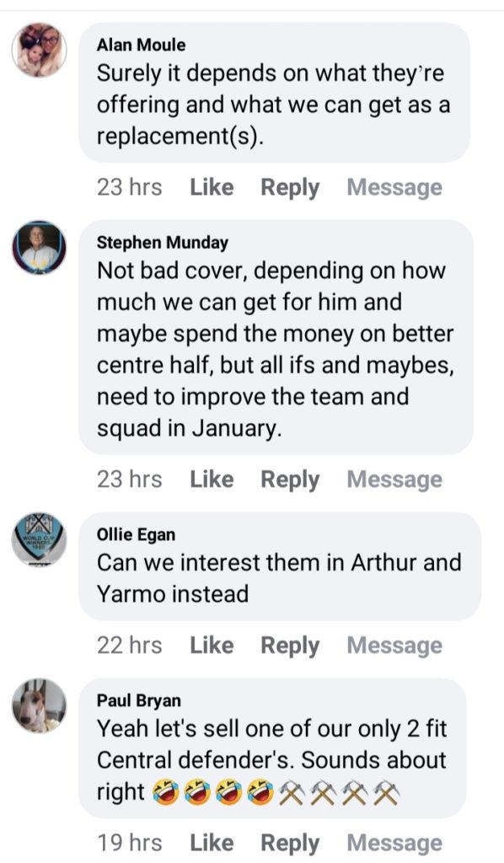Open Paul Bryan's dog avatar
The image size is (504, 863).
point(39,705)
